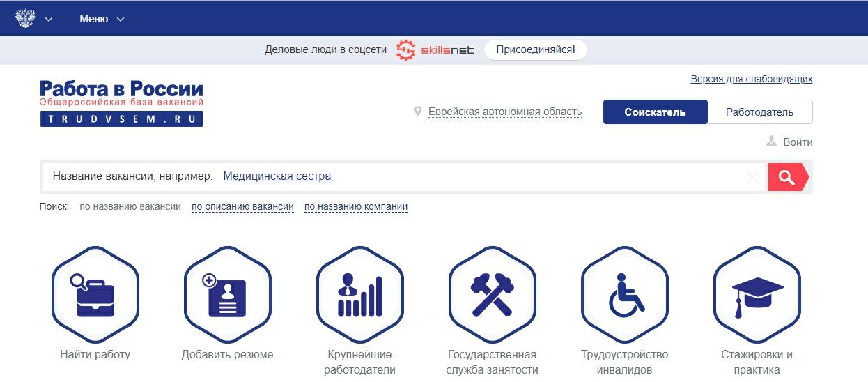
Task: Click the skillsnet logo
Action: pos(435,50)
